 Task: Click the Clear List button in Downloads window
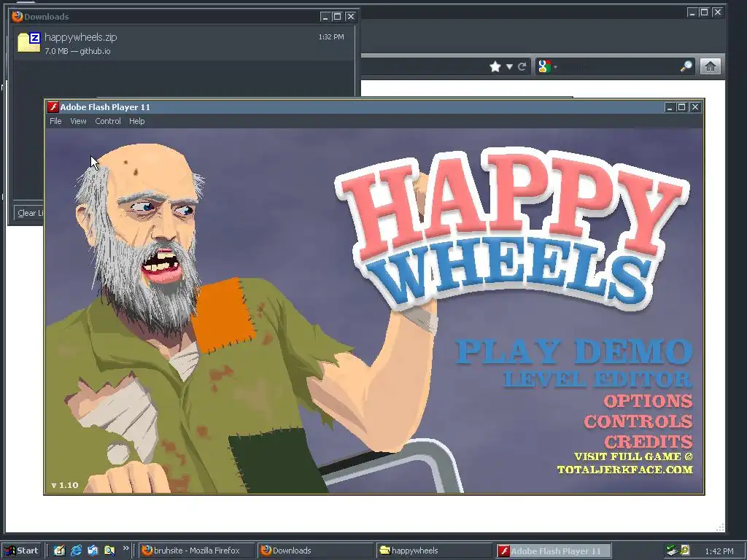(29, 213)
